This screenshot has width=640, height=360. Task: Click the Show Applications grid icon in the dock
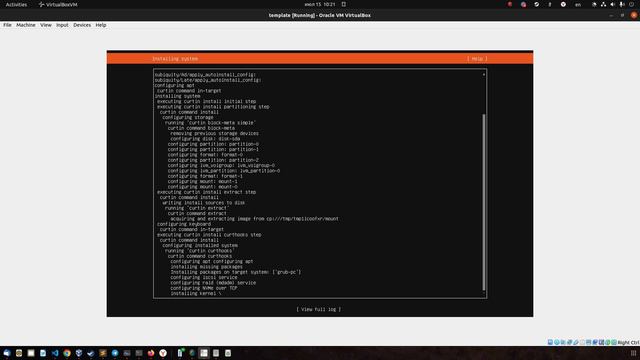click(633, 353)
